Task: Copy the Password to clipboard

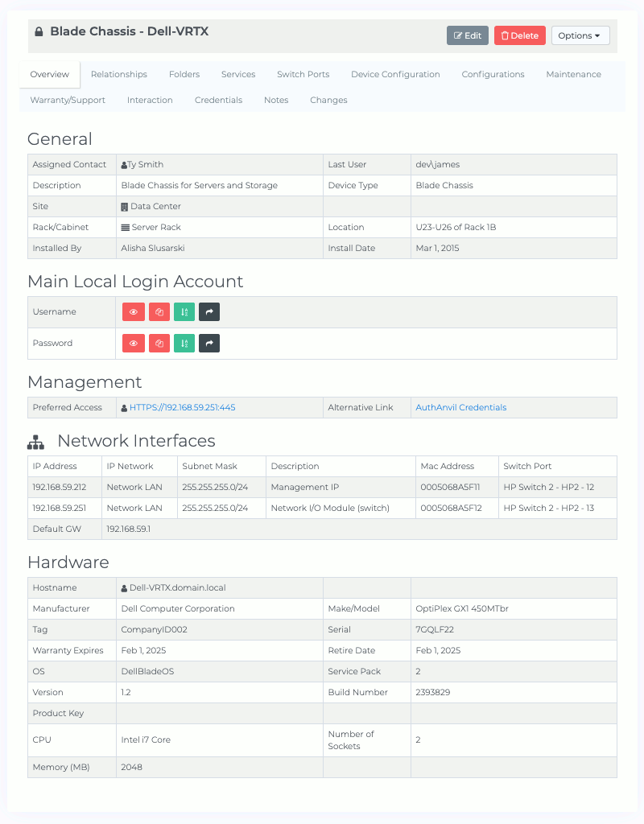Action: [159, 343]
